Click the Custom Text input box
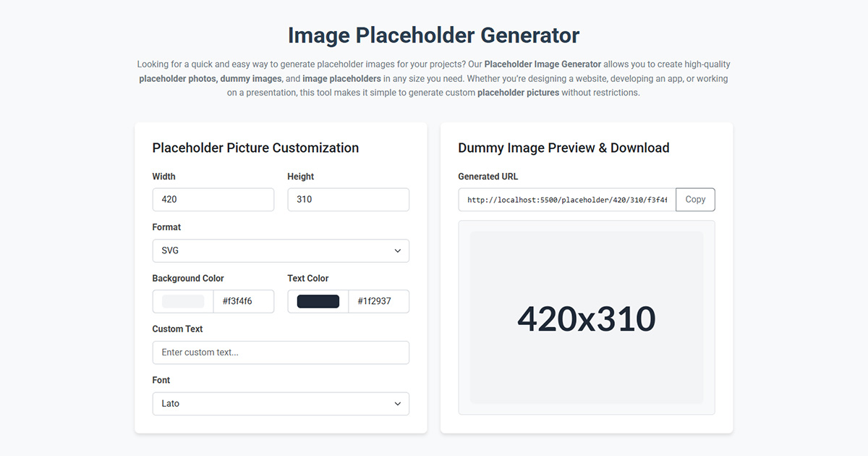Viewport: 868px width, 456px height. coord(281,352)
